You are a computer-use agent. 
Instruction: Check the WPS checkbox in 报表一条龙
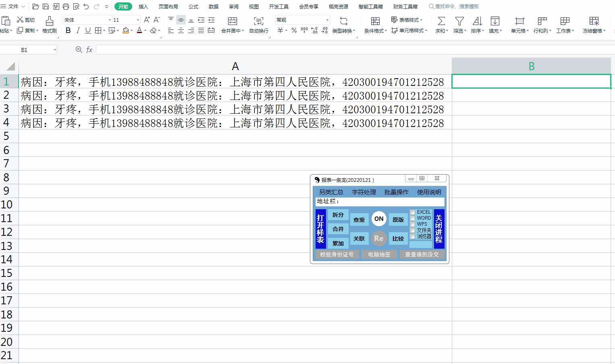tap(413, 224)
